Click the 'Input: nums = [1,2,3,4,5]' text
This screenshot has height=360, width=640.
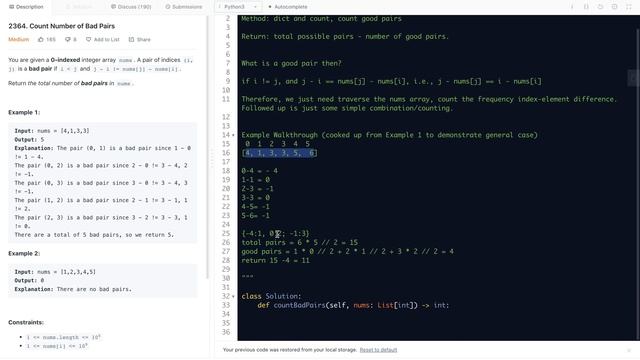click(x=55, y=272)
